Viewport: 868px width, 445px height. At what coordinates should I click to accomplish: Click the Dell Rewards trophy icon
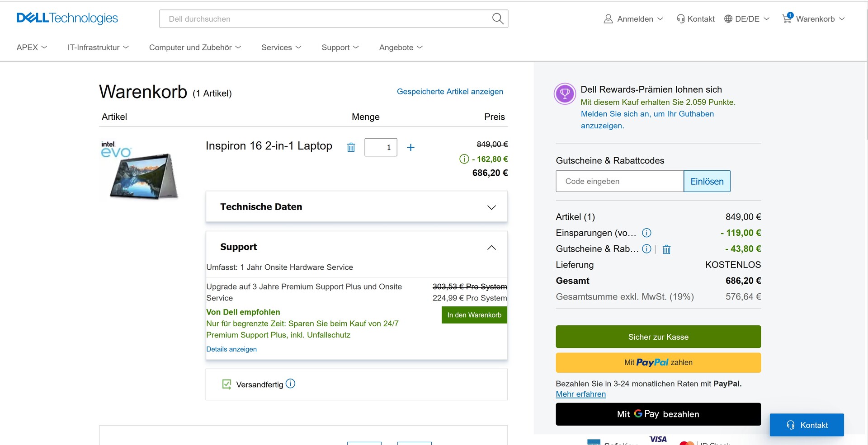tap(565, 94)
